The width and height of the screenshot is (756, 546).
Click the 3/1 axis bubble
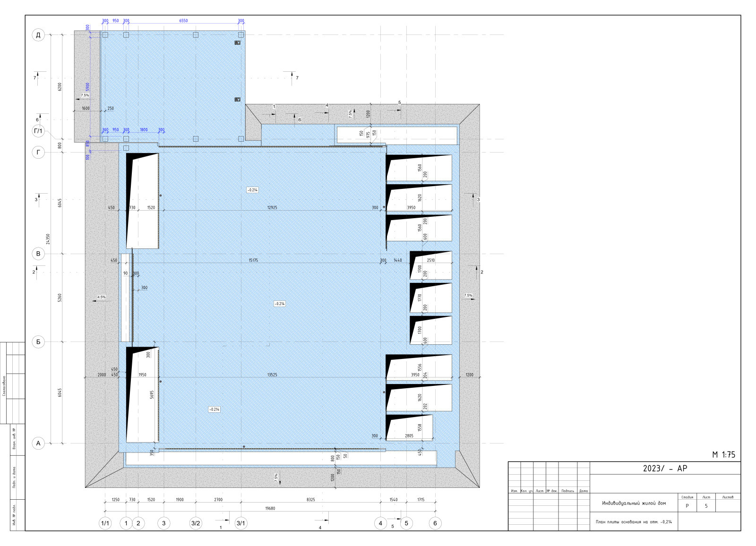coord(241,523)
